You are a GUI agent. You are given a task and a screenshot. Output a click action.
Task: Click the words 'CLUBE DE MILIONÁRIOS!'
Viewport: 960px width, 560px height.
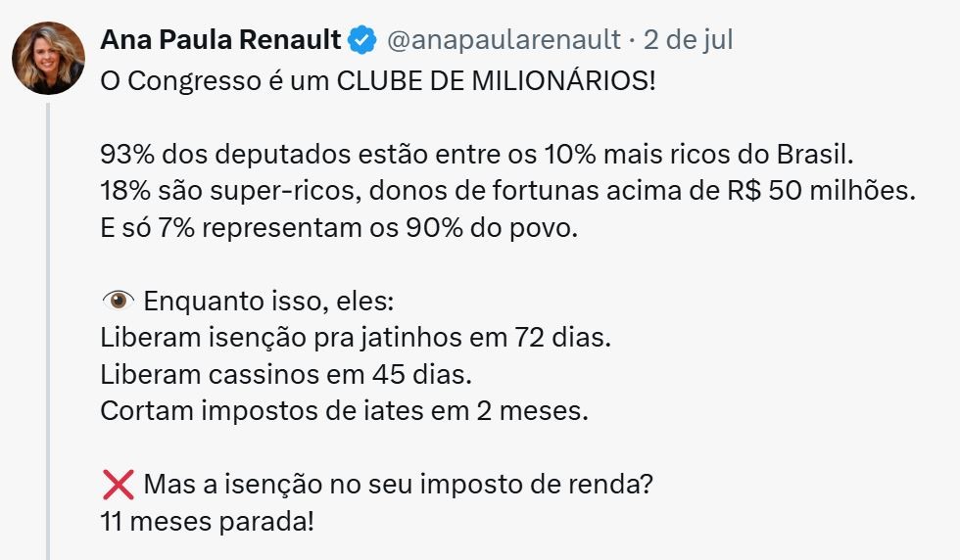[x=496, y=79]
